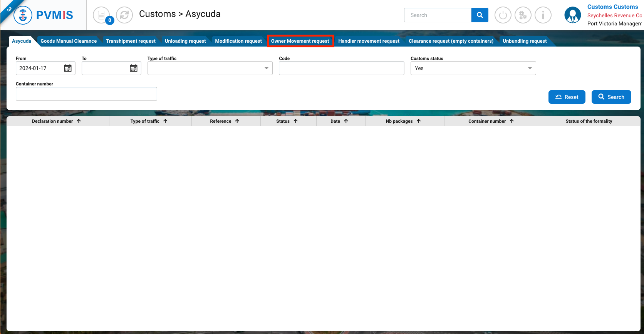Click the Reset button
The height and width of the screenshot is (334, 644).
tap(567, 97)
